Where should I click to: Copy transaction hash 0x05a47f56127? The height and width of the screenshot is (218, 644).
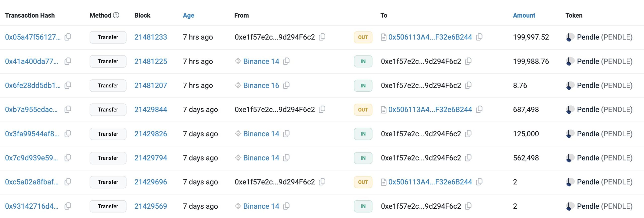(68, 37)
